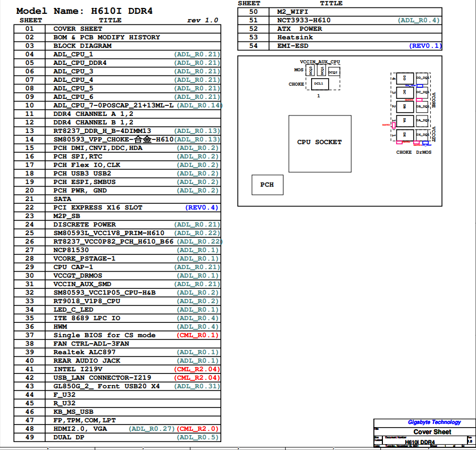476x450 pixels.
Task: Click "Realtek ALC897" title
Action: pyautogui.click(x=85, y=352)
